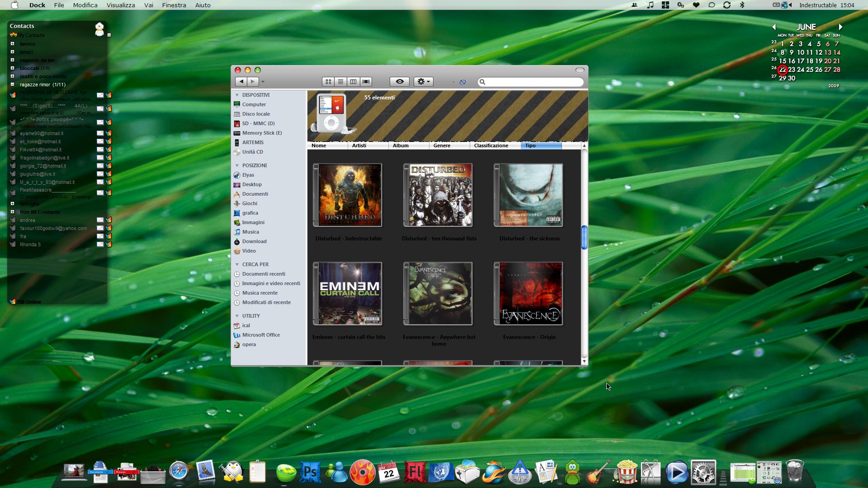Viewport: 868px width, 488px height.
Task: Sort by the Nome column header
Action: pos(328,145)
